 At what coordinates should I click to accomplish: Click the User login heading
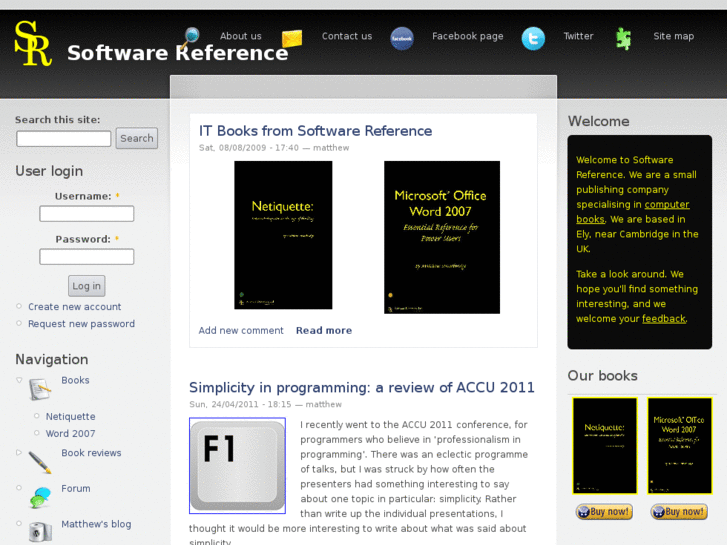point(49,171)
